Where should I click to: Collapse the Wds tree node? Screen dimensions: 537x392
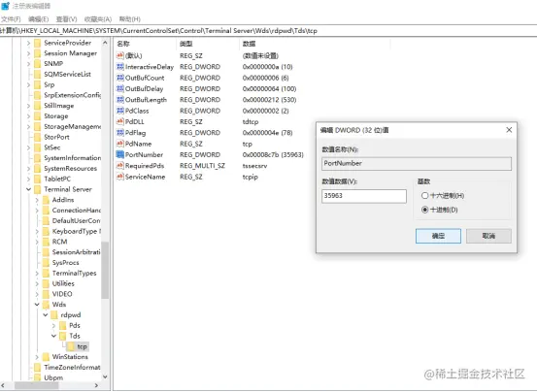37,305
